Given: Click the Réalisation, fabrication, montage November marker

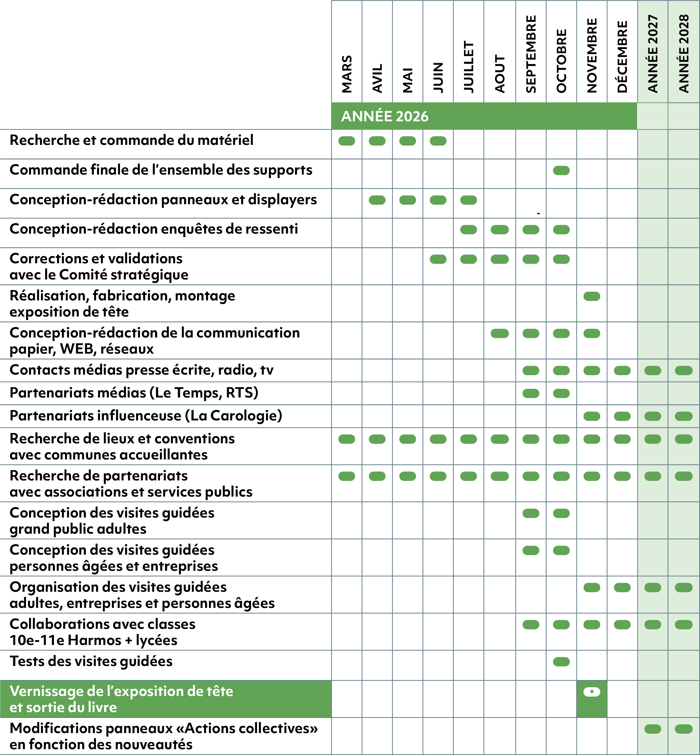Looking at the screenshot, I should (x=592, y=297).
